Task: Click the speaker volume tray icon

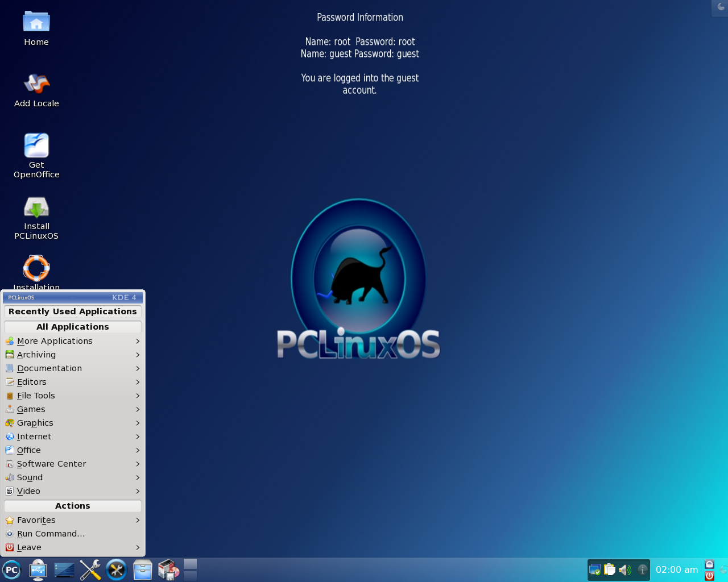Action: click(x=624, y=569)
